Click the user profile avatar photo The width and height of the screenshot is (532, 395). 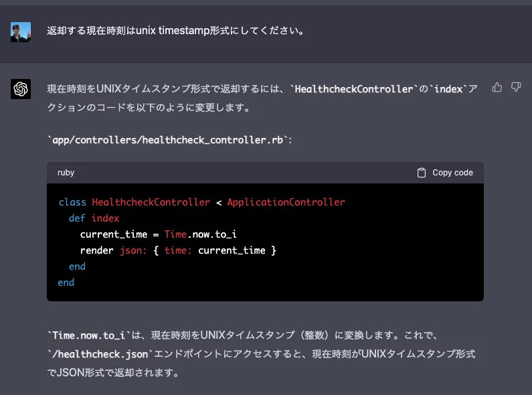pyautogui.click(x=21, y=31)
